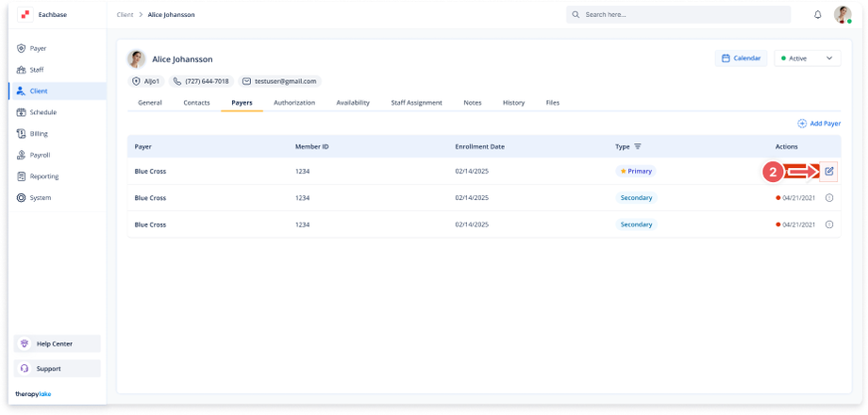The width and height of the screenshot is (868, 415).
Task: Click the info icon on third Blue Cross row
Action: point(829,224)
